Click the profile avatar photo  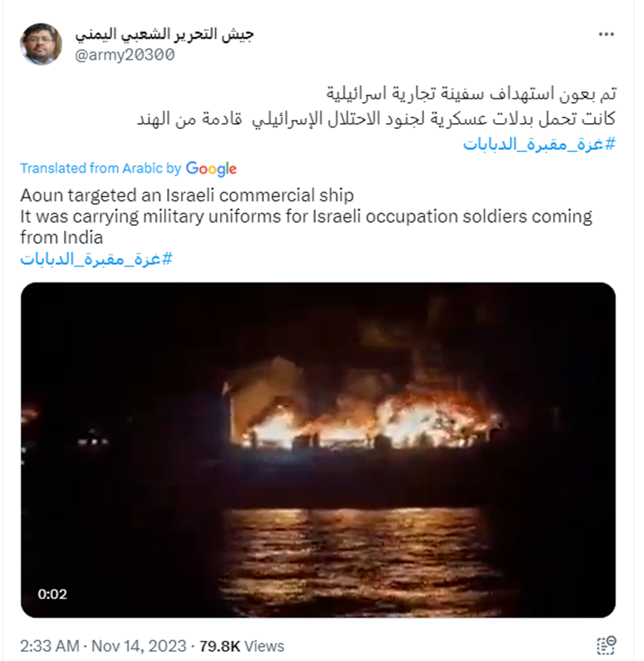click(40, 44)
